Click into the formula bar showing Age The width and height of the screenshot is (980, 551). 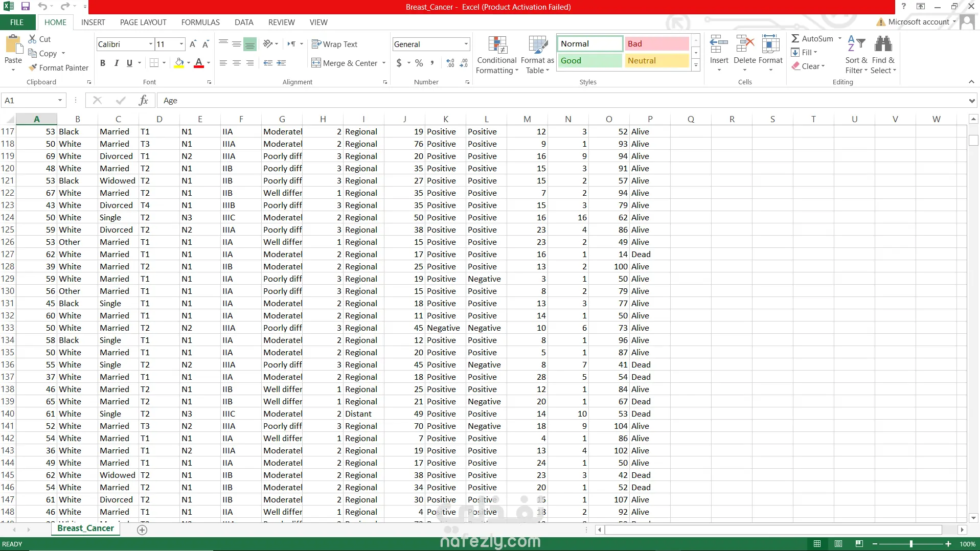point(562,100)
